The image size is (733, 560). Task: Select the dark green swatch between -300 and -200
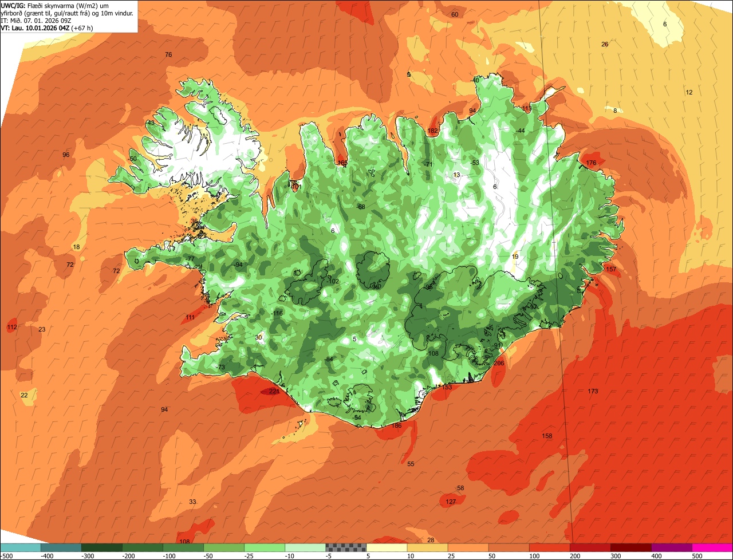pos(102,547)
